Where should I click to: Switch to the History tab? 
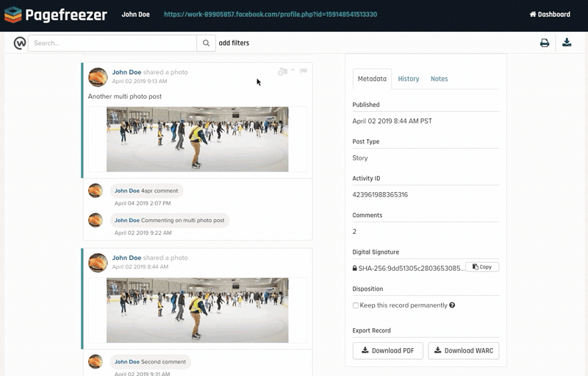(409, 79)
